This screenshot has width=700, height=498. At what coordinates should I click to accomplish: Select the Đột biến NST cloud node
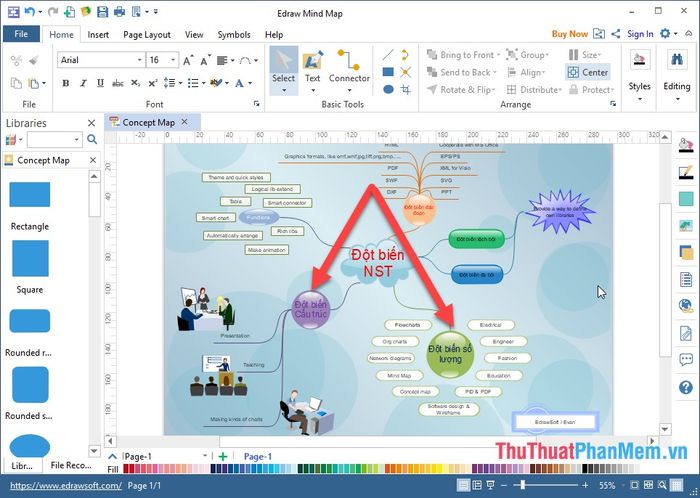[377, 263]
